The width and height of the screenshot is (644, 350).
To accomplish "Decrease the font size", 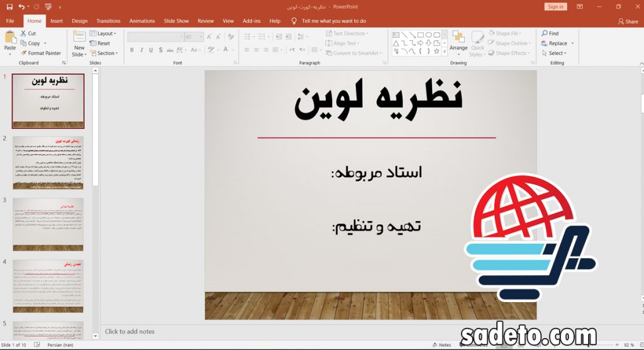I will pos(218,37).
